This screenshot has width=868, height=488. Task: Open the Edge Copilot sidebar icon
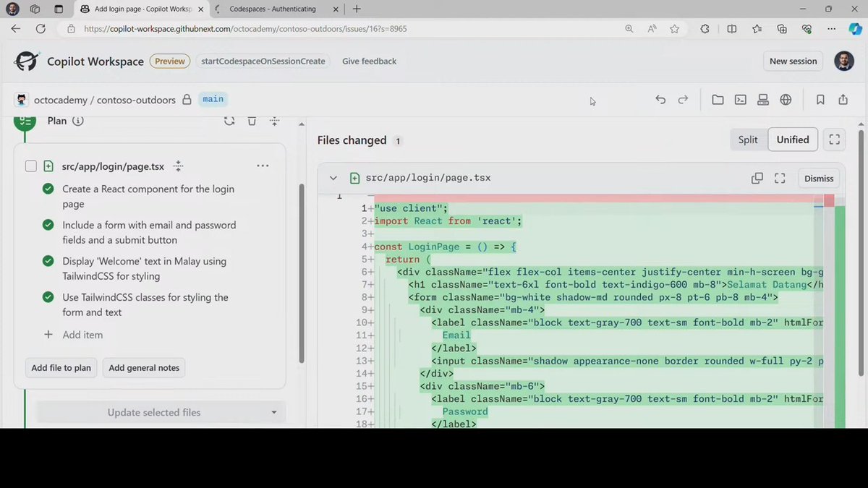[855, 29]
